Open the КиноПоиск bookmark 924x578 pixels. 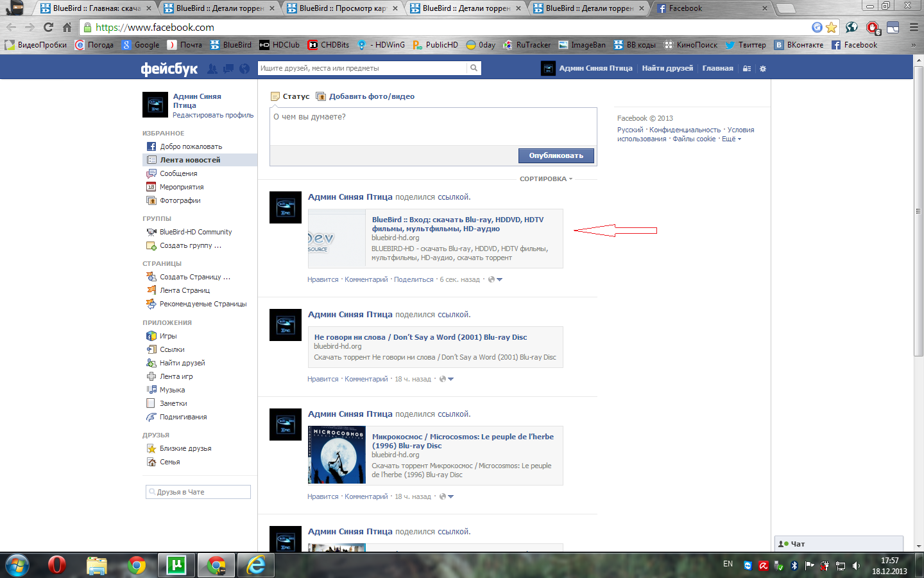(690, 45)
